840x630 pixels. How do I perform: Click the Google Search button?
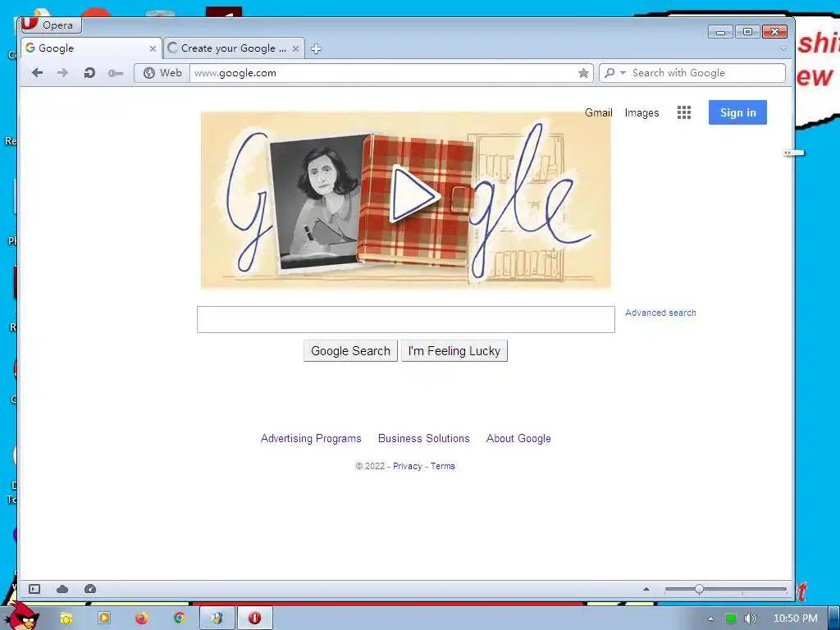[350, 351]
